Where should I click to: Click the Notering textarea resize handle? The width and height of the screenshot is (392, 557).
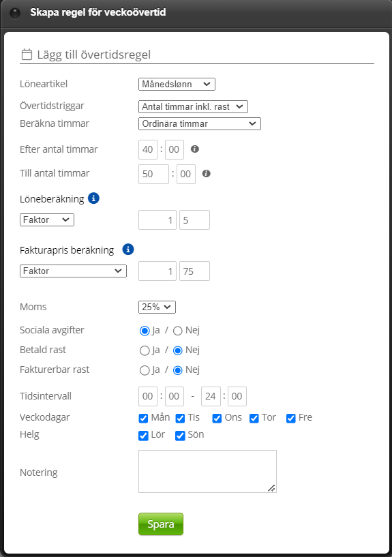[271, 488]
